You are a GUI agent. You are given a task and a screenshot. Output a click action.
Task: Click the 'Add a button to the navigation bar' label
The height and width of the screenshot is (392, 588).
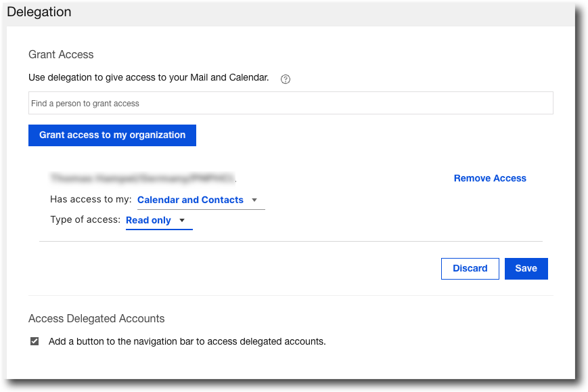pos(187,342)
